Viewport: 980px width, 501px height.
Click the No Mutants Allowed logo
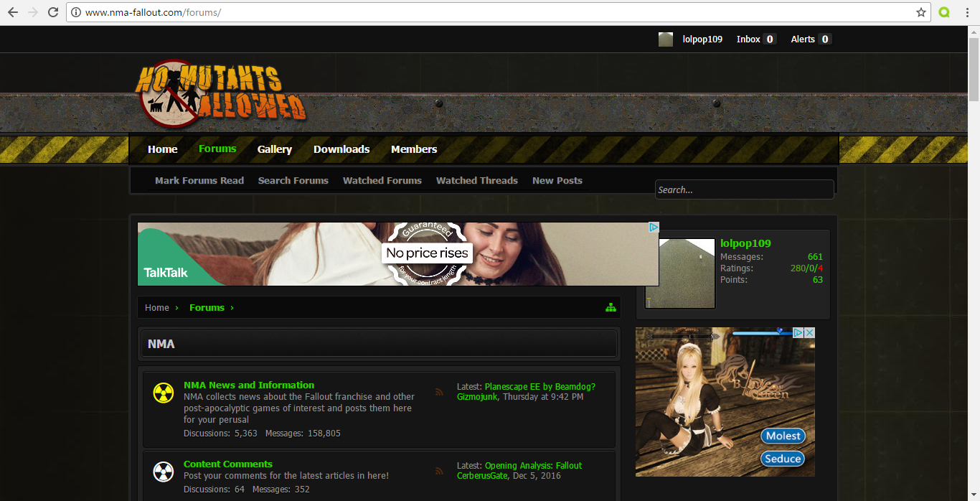tap(221, 94)
